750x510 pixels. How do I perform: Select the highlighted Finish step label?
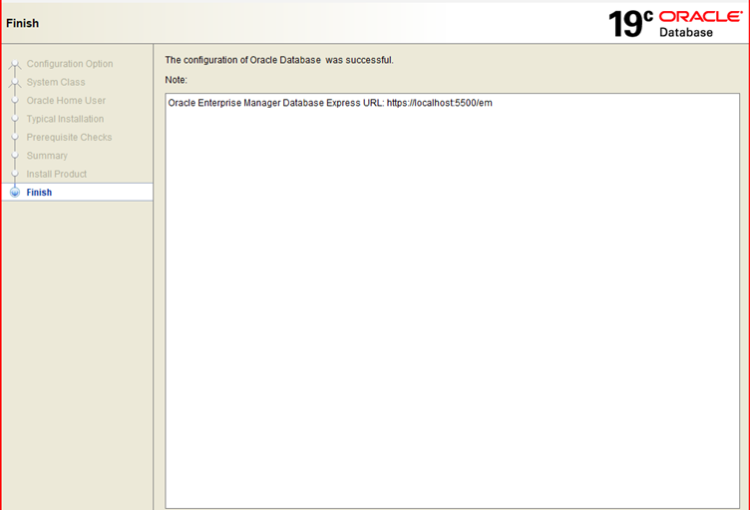tap(39, 192)
